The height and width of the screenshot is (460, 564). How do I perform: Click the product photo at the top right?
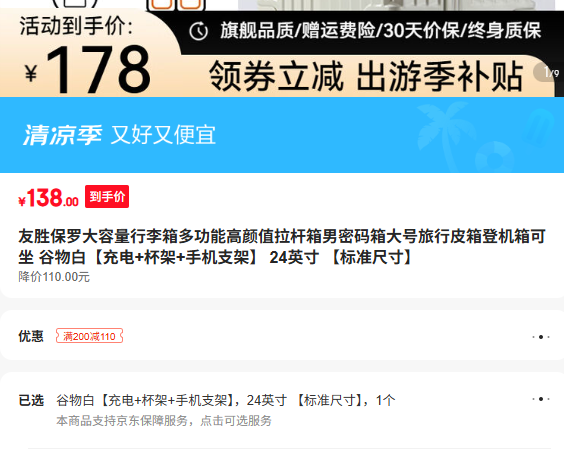[397, 5]
